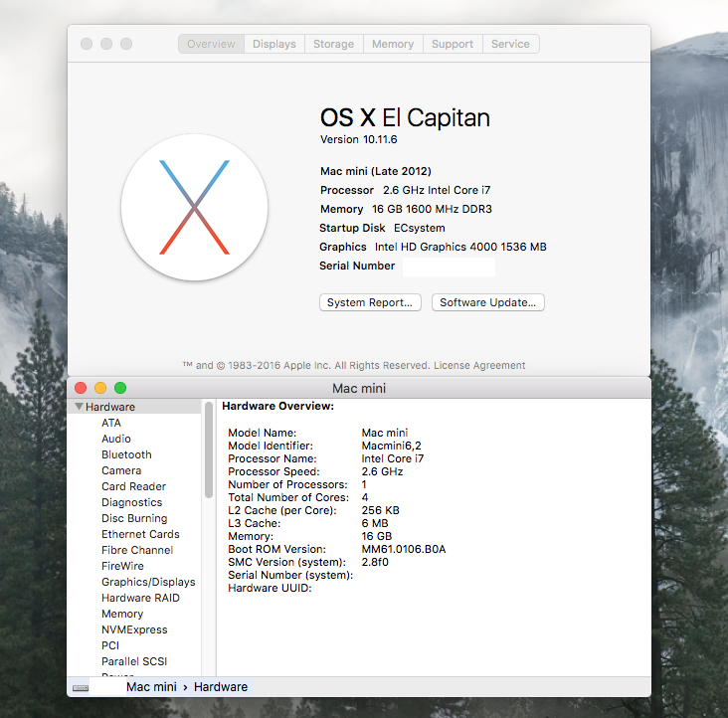Close the Mac mini report window
728x718 pixels.
click(x=81, y=388)
